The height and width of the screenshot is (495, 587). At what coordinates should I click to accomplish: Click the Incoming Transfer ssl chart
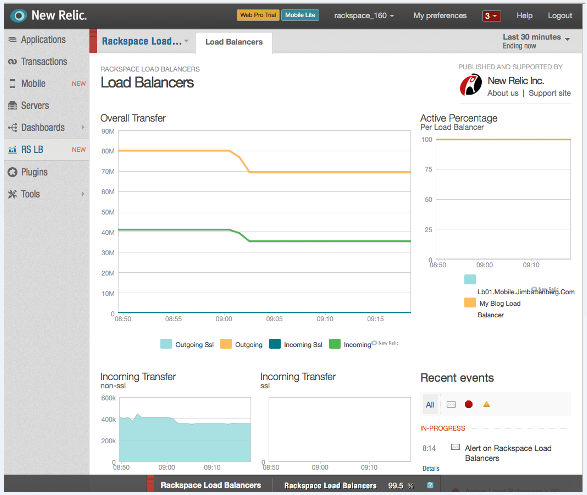click(339, 429)
